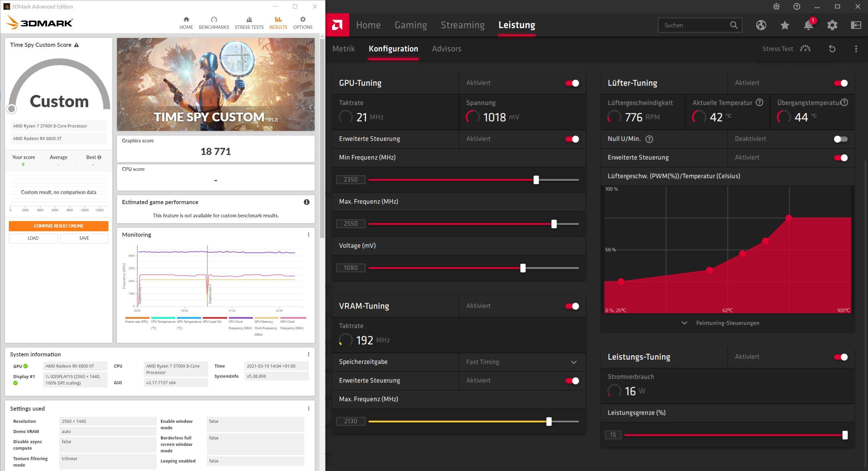The width and height of the screenshot is (868, 471).
Task: Toggle VRAM-Tuning Aktiviert switch
Action: click(572, 306)
